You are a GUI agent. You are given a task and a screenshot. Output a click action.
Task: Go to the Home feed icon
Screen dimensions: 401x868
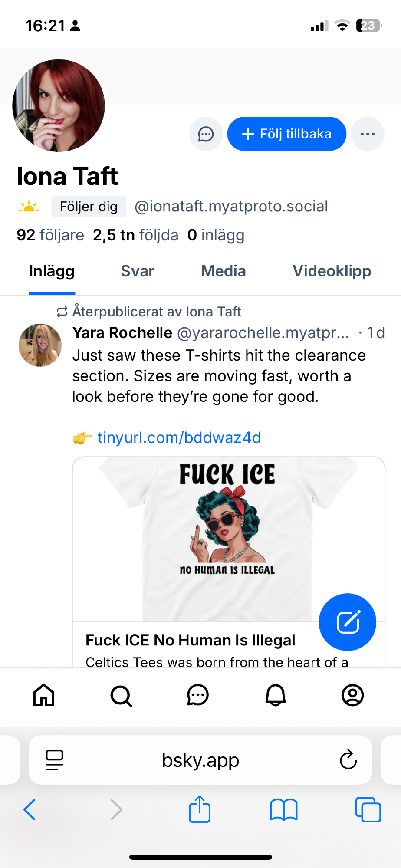44,695
